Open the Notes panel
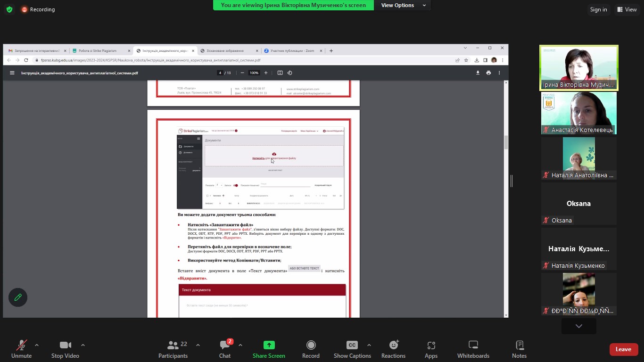 click(519, 349)
